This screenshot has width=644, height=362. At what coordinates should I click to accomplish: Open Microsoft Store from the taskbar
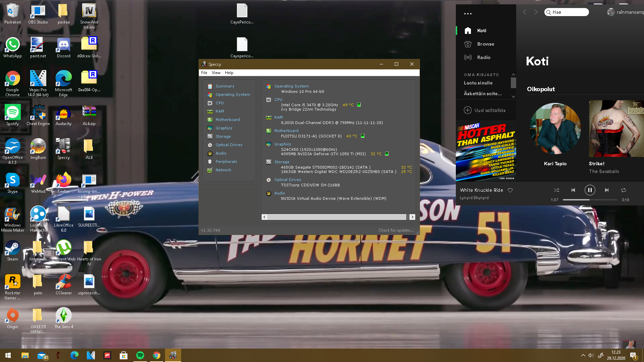[123, 355]
